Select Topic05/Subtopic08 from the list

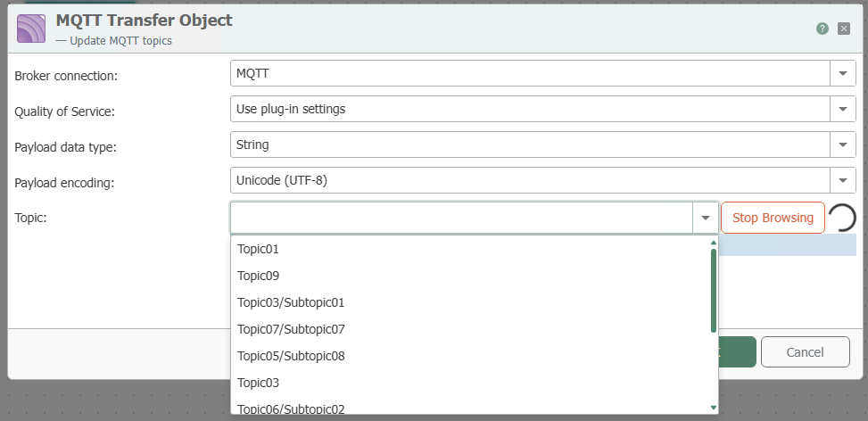click(x=470, y=356)
